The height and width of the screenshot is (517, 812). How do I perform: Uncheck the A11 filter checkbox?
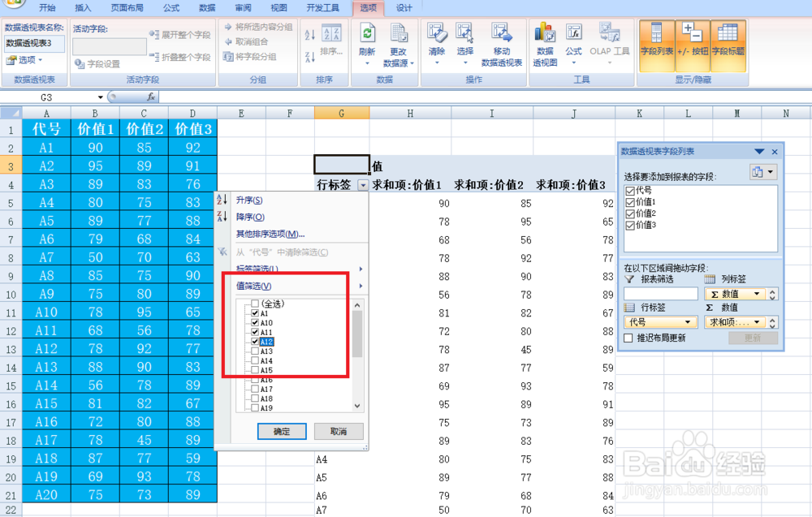click(x=255, y=332)
